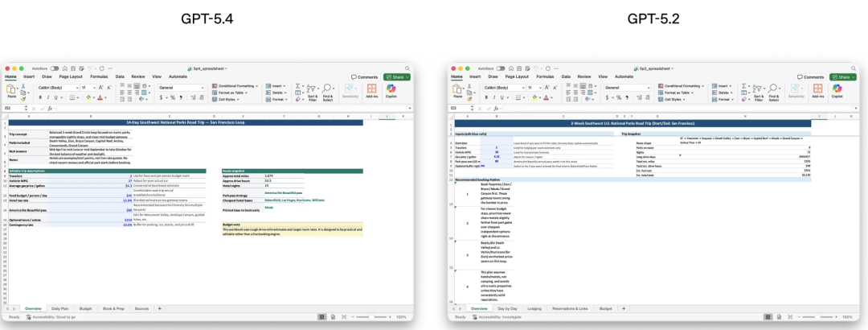
Task: Click the fill color bucket in left Excel window
Action: click(x=87, y=97)
